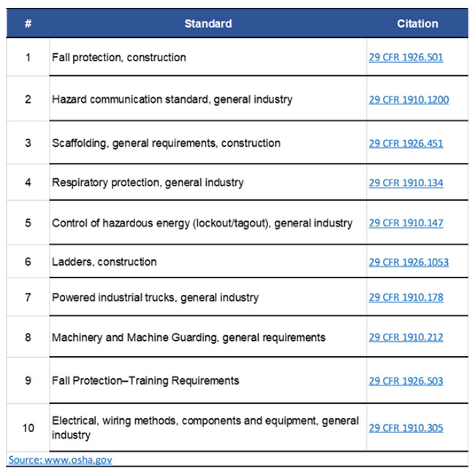
Task: Click the "Electrical, wiring methods" standard cell
Action: 205,428
